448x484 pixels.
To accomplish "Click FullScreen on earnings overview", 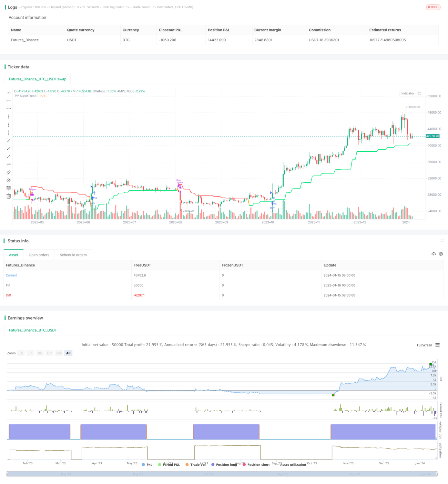I will click(x=424, y=345).
